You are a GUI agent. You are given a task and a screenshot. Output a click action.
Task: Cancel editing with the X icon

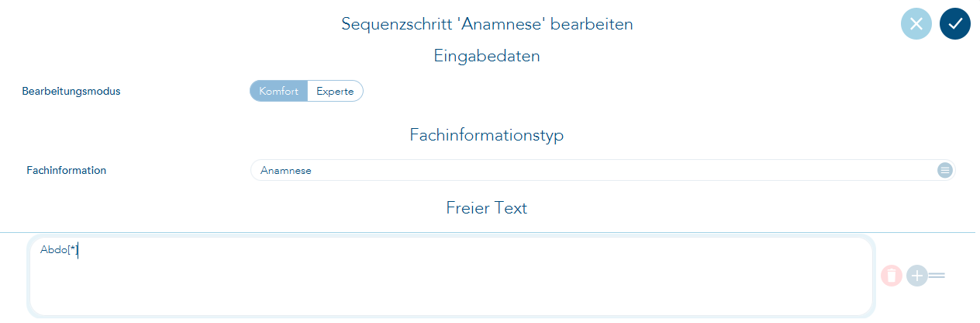coord(916,24)
